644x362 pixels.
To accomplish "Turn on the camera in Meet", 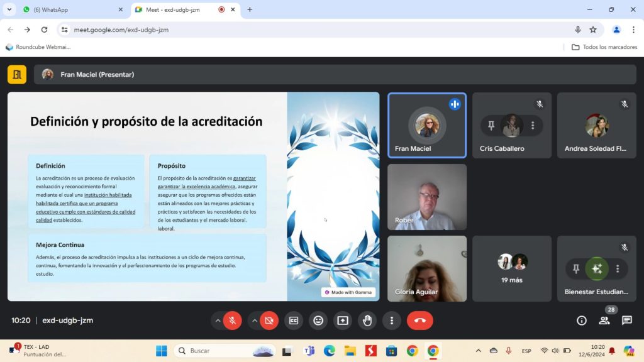I will point(269,321).
